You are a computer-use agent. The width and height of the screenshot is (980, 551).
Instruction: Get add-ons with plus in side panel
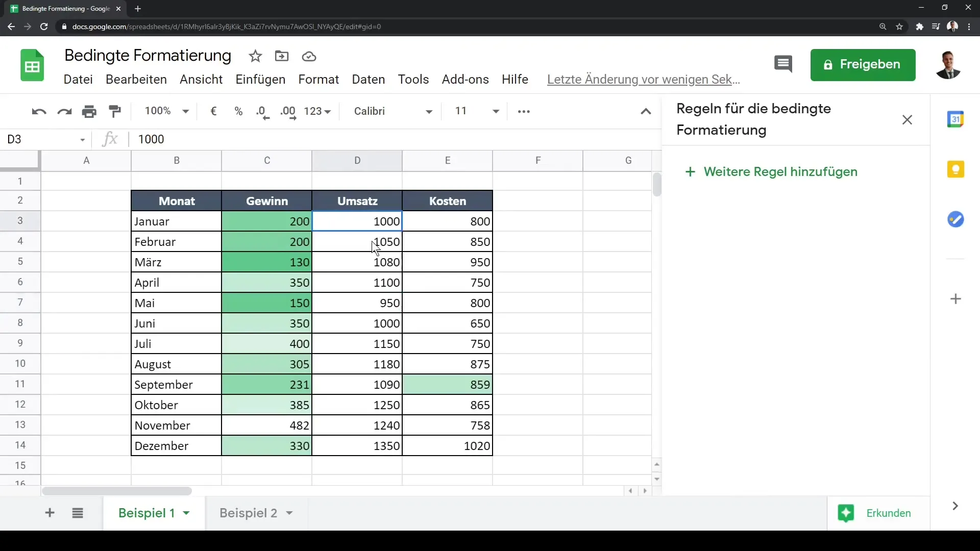tap(955, 299)
